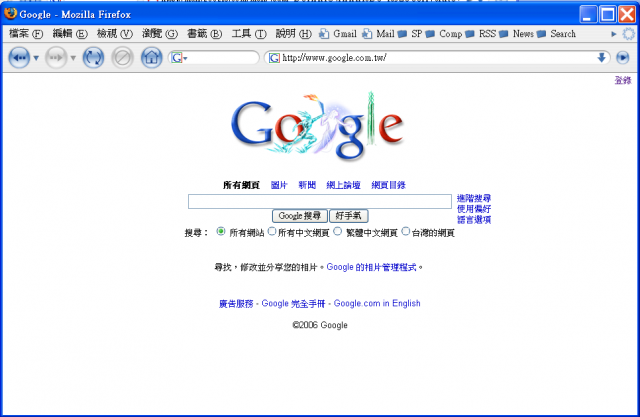Open the 書籤 (B) menu

(204, 34)
